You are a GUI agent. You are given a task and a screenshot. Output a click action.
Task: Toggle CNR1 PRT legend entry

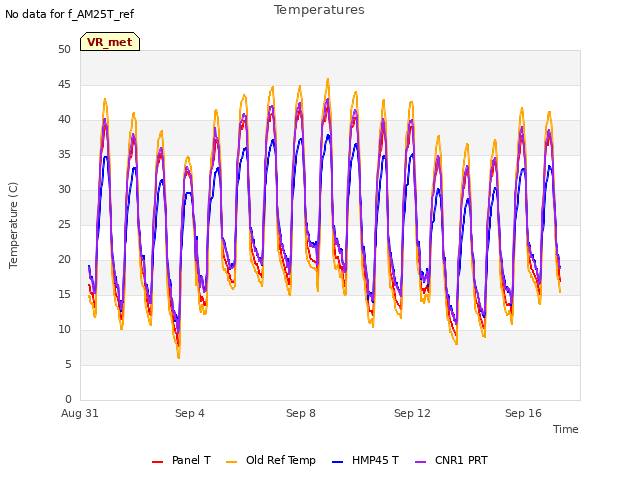(x=451, y=460)
